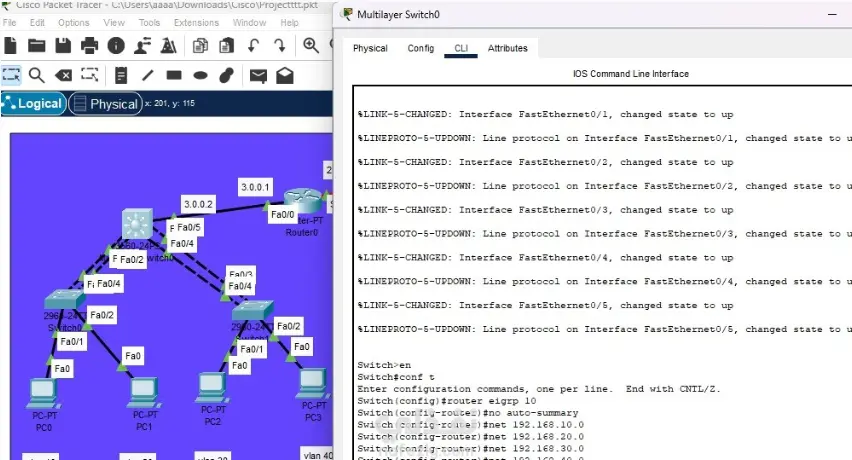
Task: Place a Note on the workspace
Action: 121,75
